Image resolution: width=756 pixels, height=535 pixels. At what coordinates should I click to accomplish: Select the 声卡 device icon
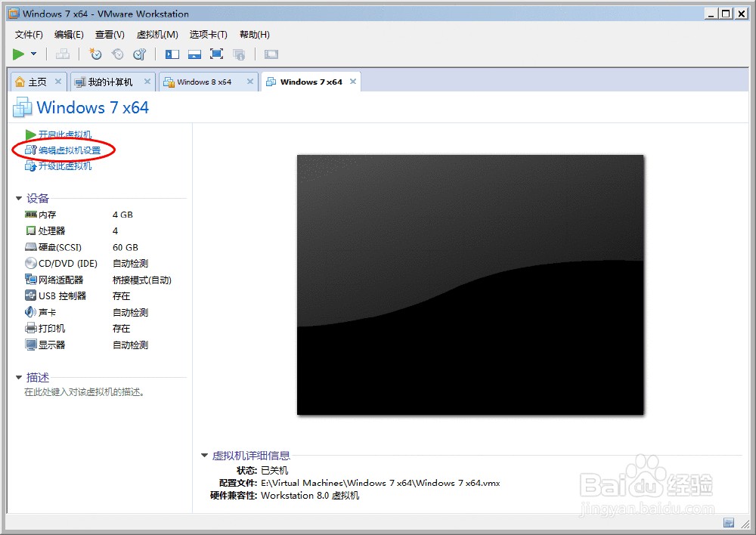(31, 312)
